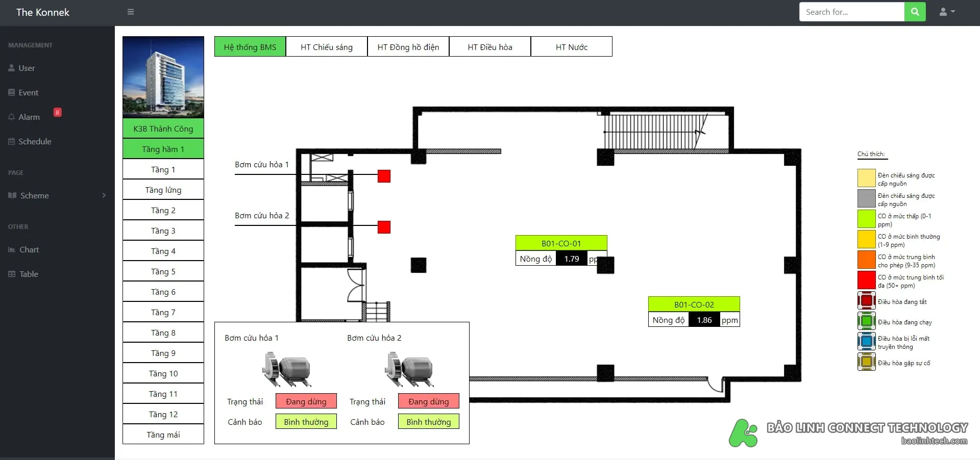Click the building photo thumbnail
Image resolution: width=980 pixels, height=460 pixels.
coord(163,77)
